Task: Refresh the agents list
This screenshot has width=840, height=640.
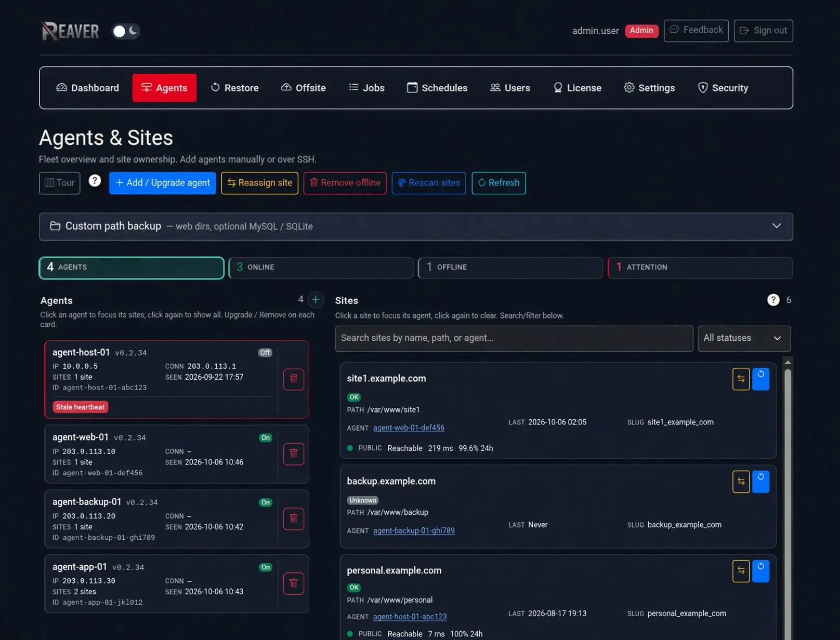Action: [x=499, y=183]
